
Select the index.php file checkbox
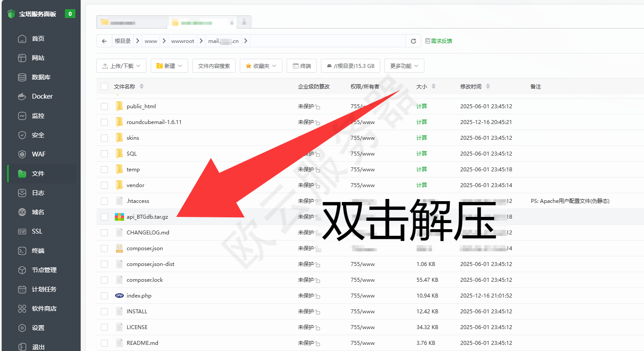click(104, 296)
